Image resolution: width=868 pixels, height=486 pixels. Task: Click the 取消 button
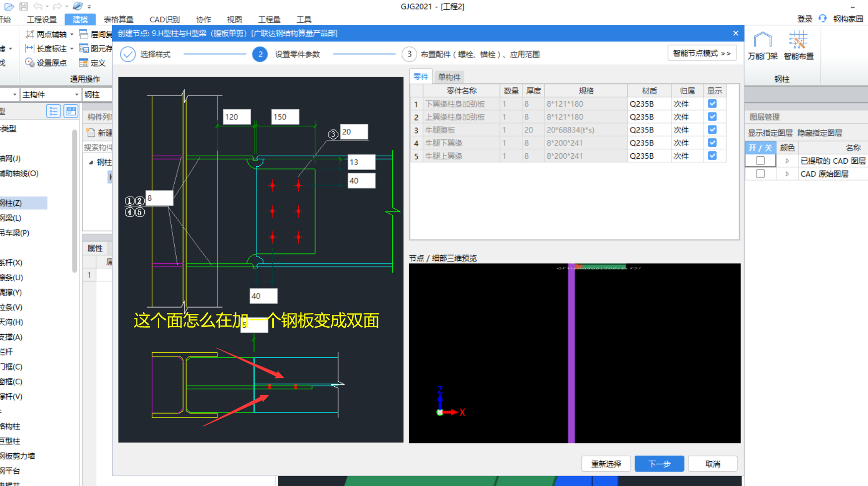(x=713, y=464)
